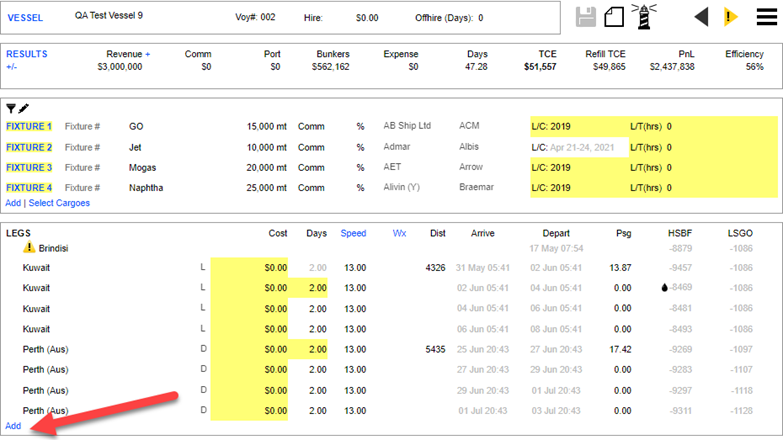Screen dimensions: 783x440
Task: Click the warning icon beside Brindisi
Action: (x=29, y=248)
